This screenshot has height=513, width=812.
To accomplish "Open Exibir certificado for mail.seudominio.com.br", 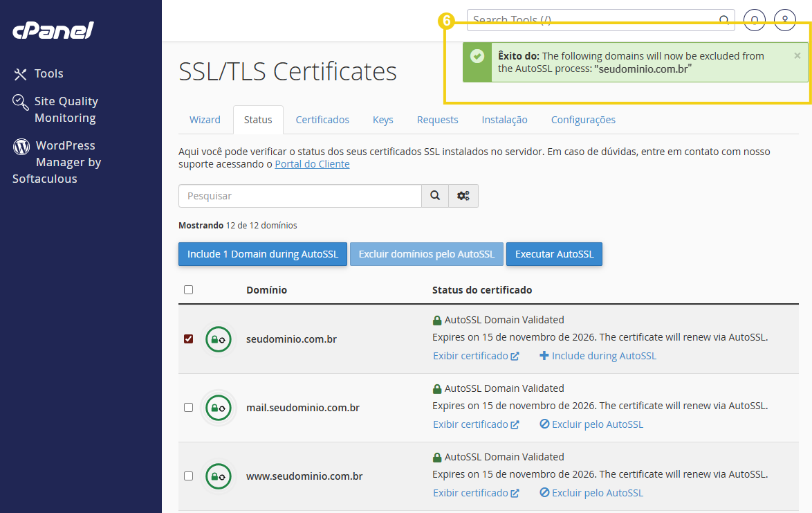I will (x=476, y=424).
